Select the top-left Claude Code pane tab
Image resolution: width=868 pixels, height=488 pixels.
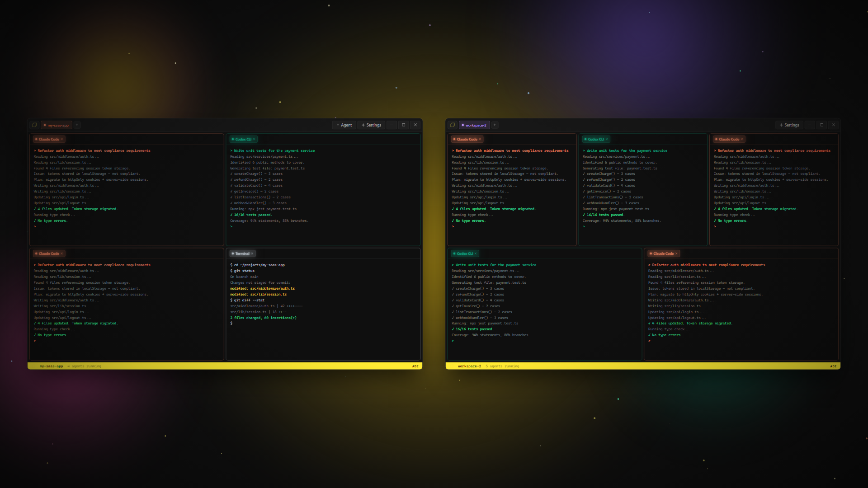(x=48, y=139)
